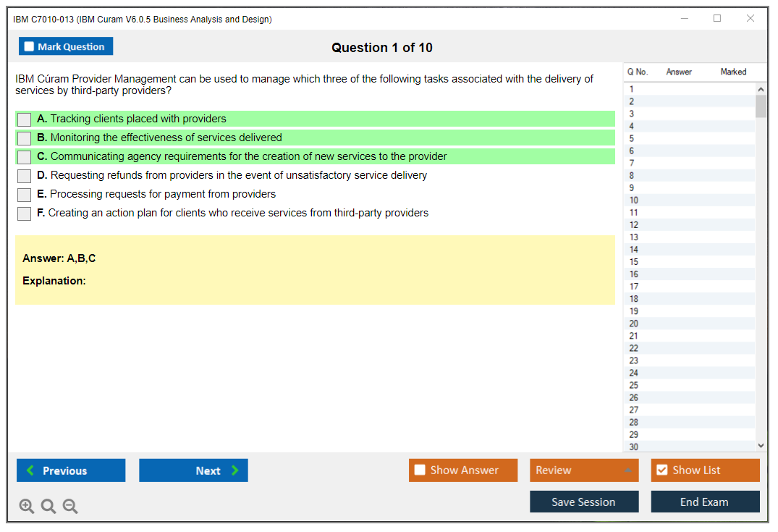Click the zoom in magnifier icon

(x=26, y=507)
